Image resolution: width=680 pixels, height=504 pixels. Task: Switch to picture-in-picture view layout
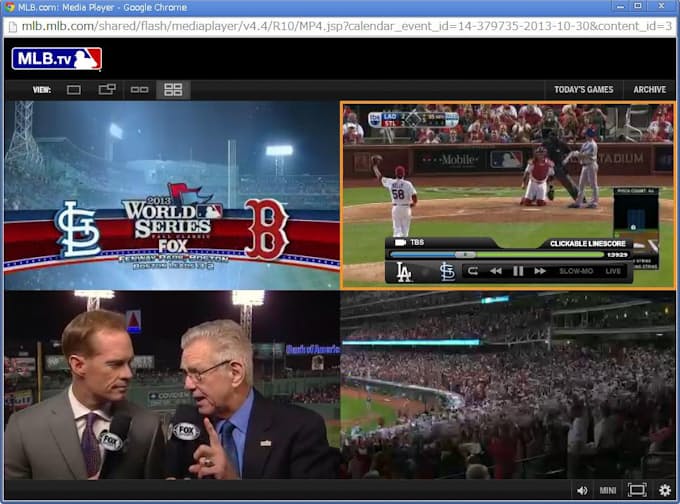pos(106,90)
